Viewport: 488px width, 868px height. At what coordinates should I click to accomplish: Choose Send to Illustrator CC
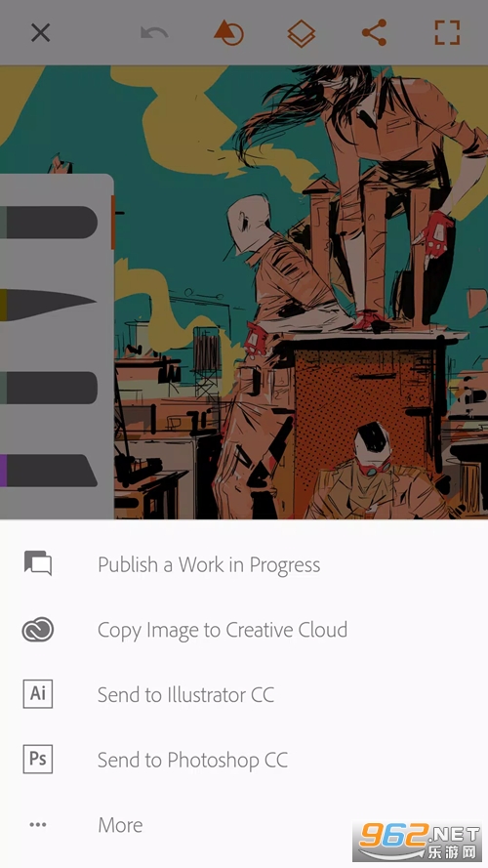pyautogui.click(x=185, y=695)
